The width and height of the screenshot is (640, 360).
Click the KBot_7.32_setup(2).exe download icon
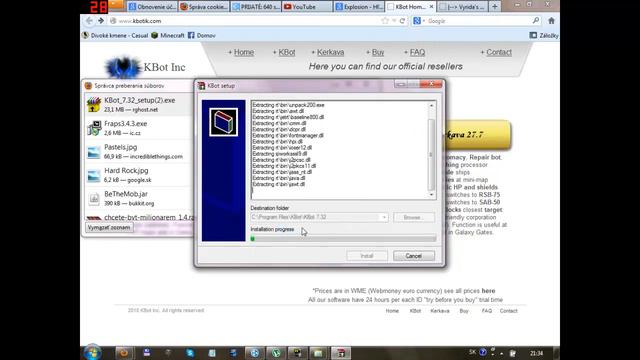94,104
